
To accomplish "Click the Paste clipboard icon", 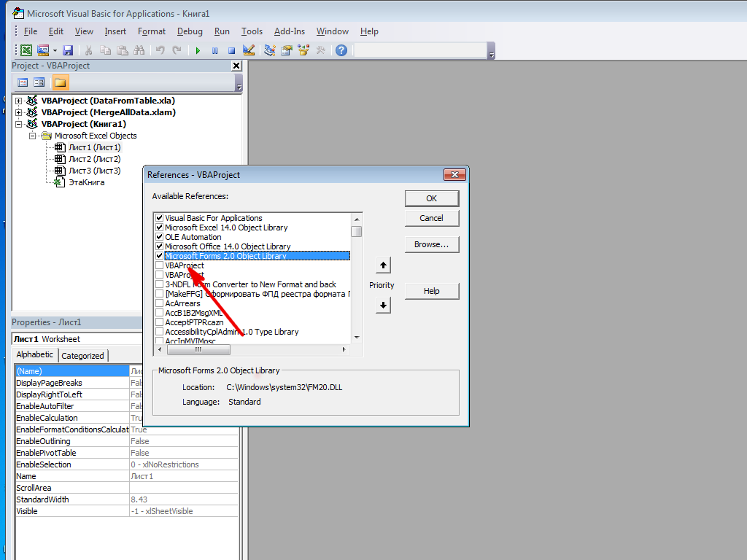I will pyautogui.click(x=123, y=50).
